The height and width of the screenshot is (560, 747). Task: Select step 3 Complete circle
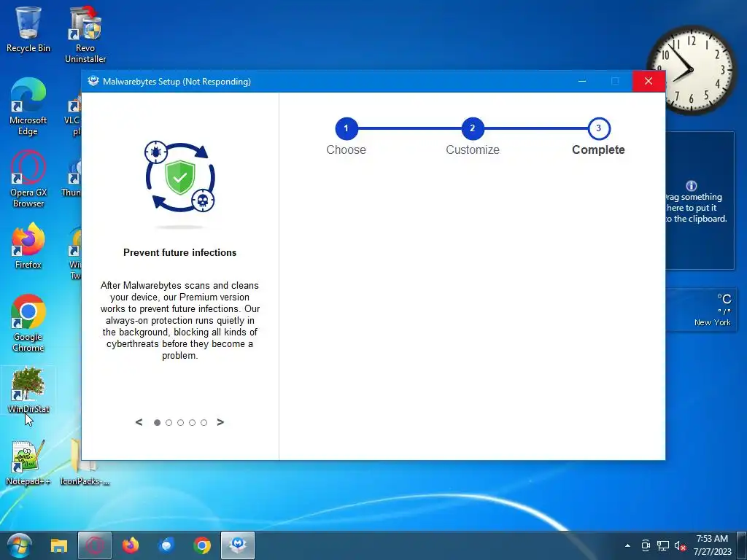tap(599, 128)
